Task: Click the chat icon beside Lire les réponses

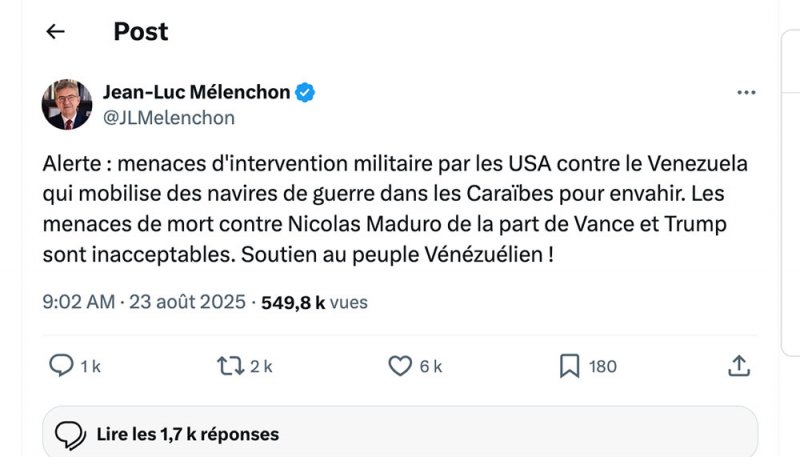Action: click(69, 434)
